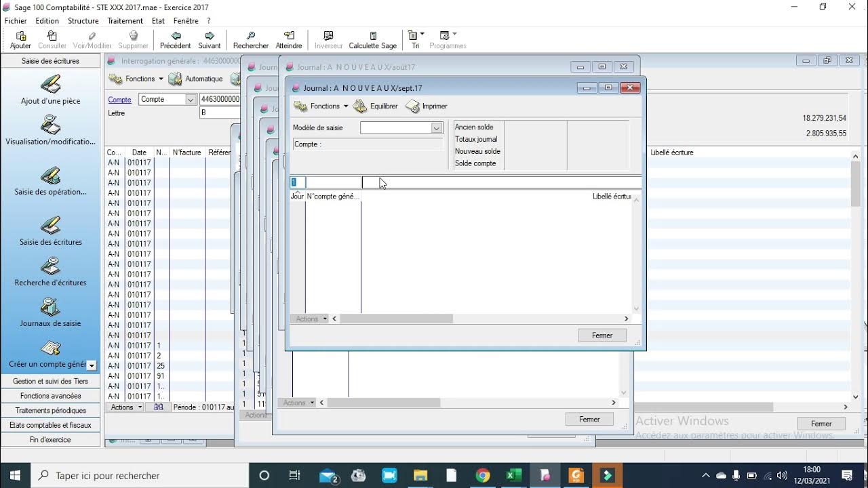Click the Inverseur toolbar icon
This screenshot has height=488, width=868.
(328, 40)
